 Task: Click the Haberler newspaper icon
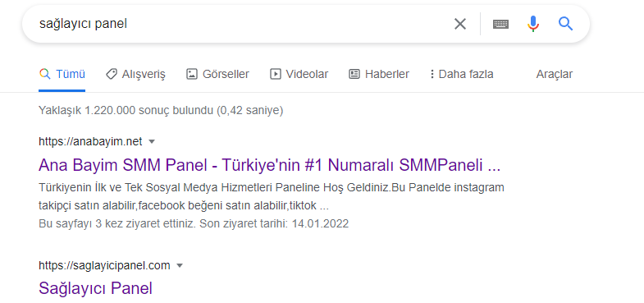(x=354, y=74)
